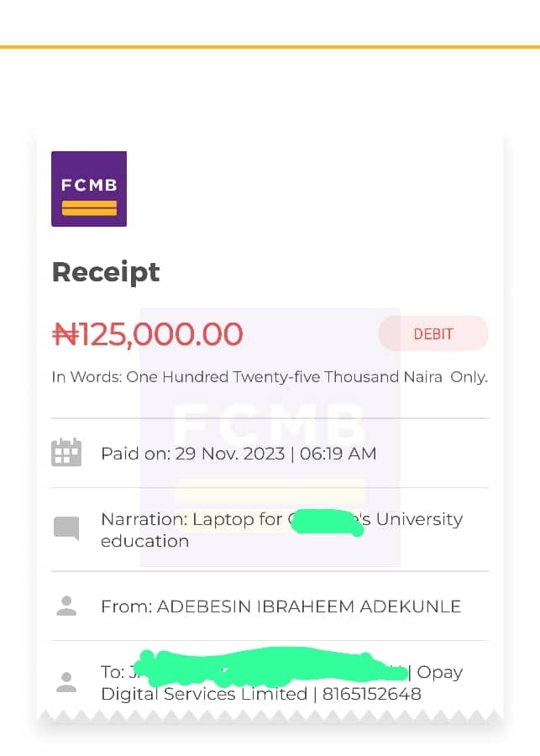Tap the DEBIT badge
Image resolution: width=540 pixels, height=756 pixels.
[x=433, y=333]
